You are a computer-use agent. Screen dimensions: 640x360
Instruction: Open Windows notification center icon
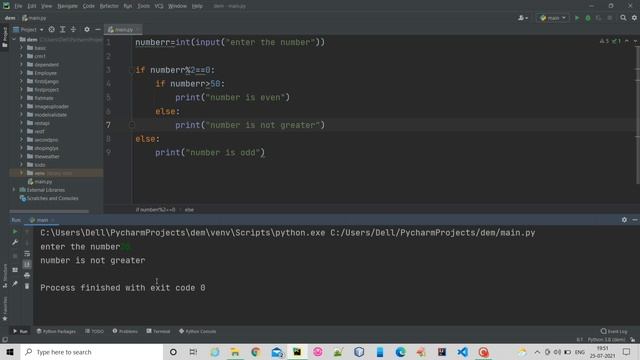[627, 352]
